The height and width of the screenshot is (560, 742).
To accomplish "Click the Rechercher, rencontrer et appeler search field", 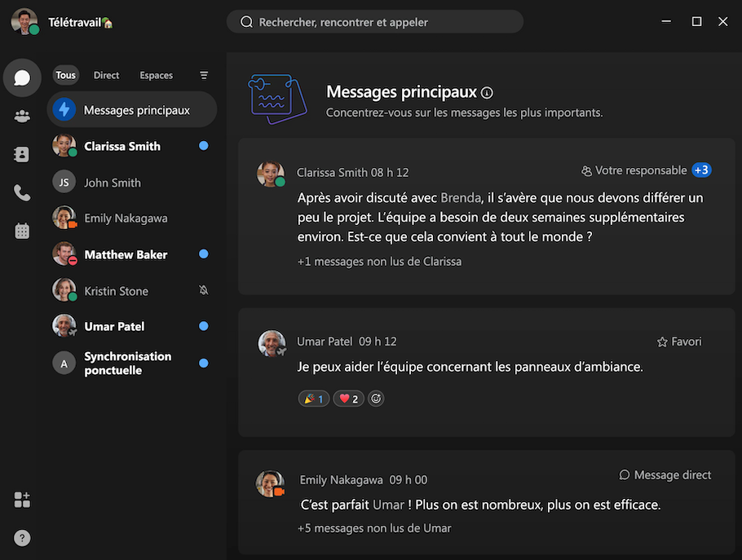I will (x=375, y=22).
